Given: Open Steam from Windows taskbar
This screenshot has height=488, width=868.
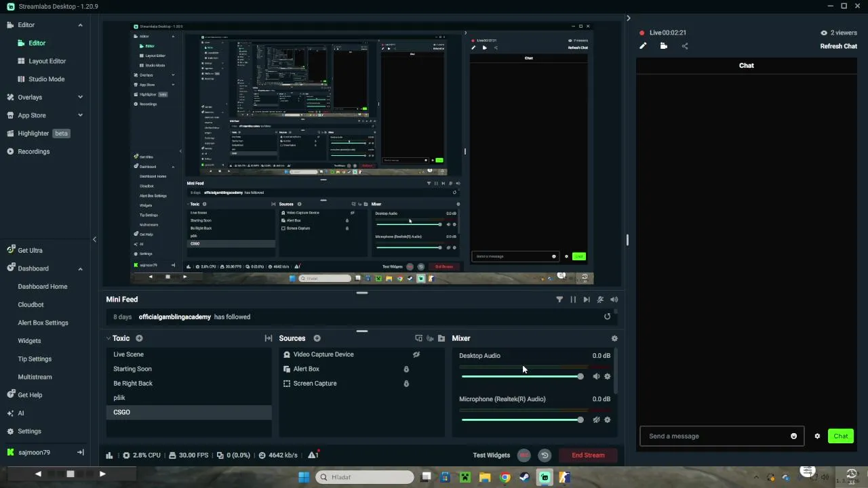Looking at the screenshot, I should click(x=524, y=477).
